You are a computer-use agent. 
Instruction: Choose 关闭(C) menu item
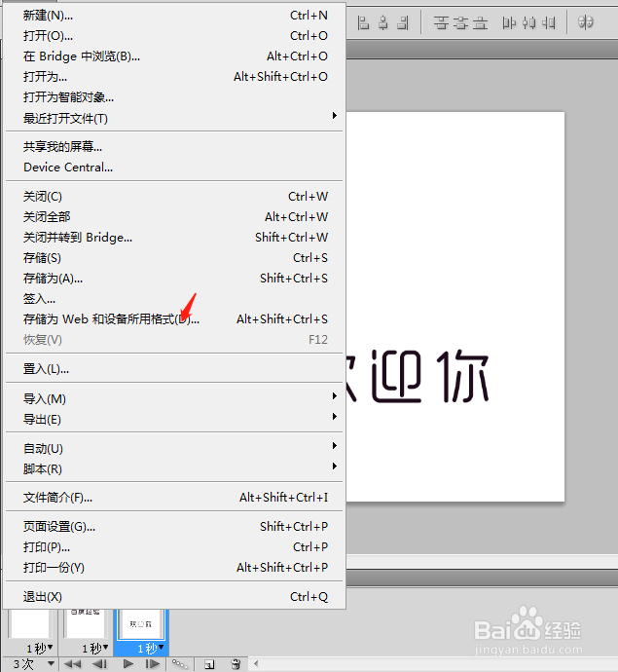(174, 197)
